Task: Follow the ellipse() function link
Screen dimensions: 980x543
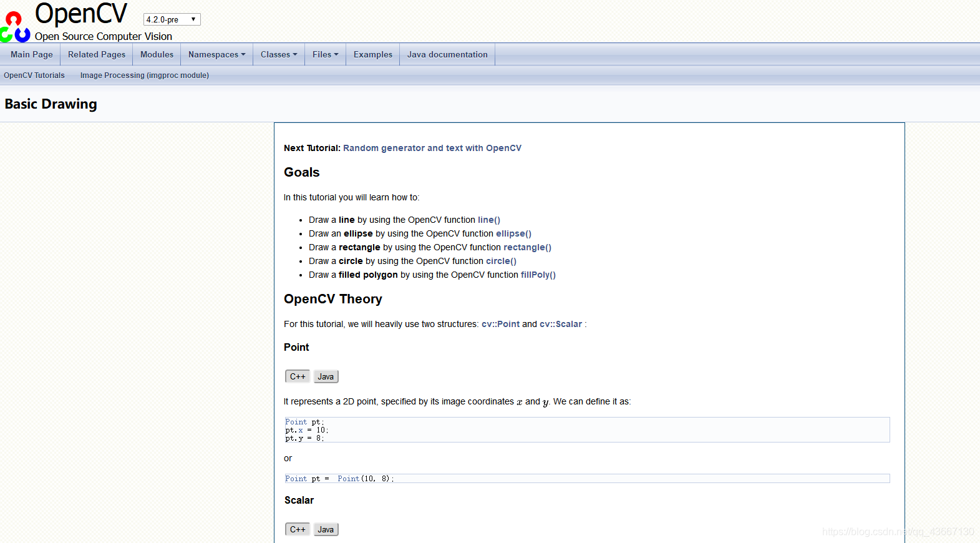Action: [x=513, y=233]
